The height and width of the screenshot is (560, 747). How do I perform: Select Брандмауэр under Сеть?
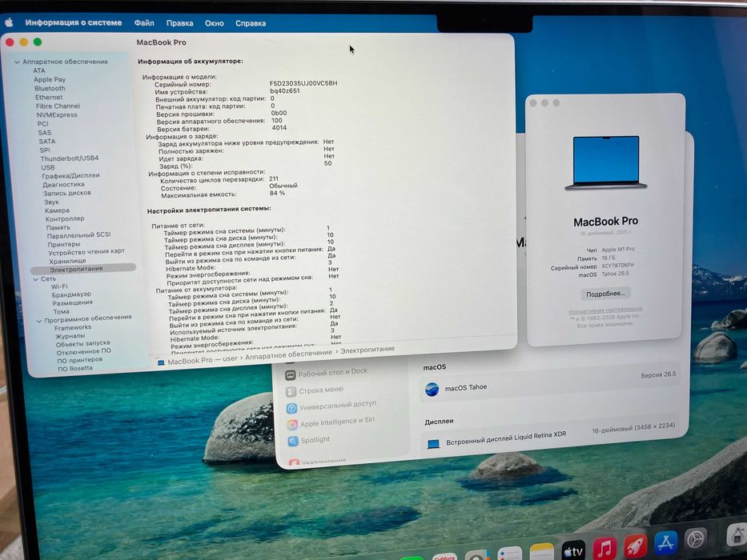(71, 294)
